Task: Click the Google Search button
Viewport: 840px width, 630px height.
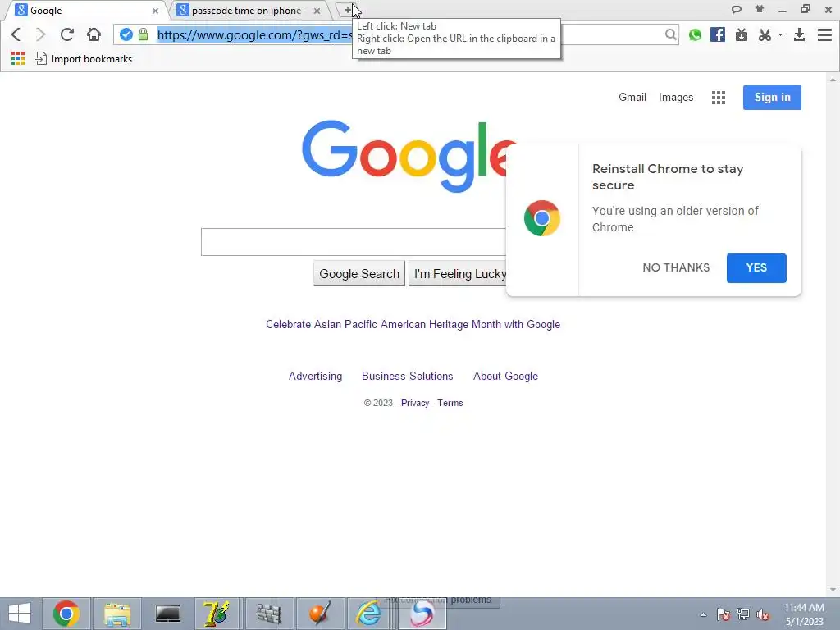Action: (359, 274)
